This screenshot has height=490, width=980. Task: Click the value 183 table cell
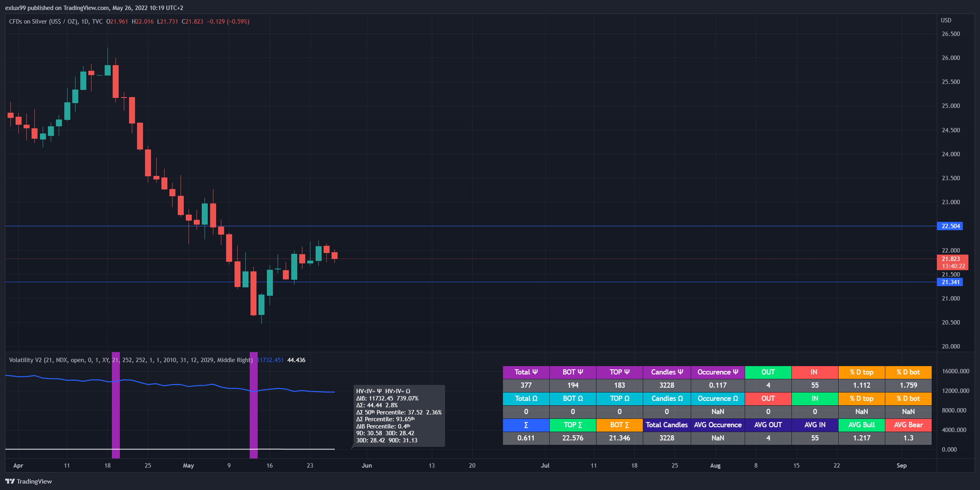(x=619, y=385)
